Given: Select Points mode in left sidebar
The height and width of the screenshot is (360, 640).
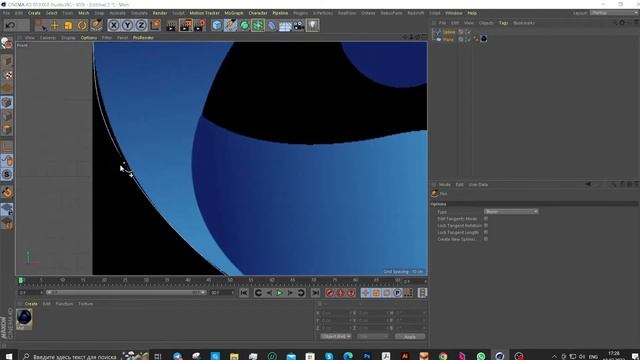Looking at the screenshot, I should pyautogui.click(x=7, y=102).
